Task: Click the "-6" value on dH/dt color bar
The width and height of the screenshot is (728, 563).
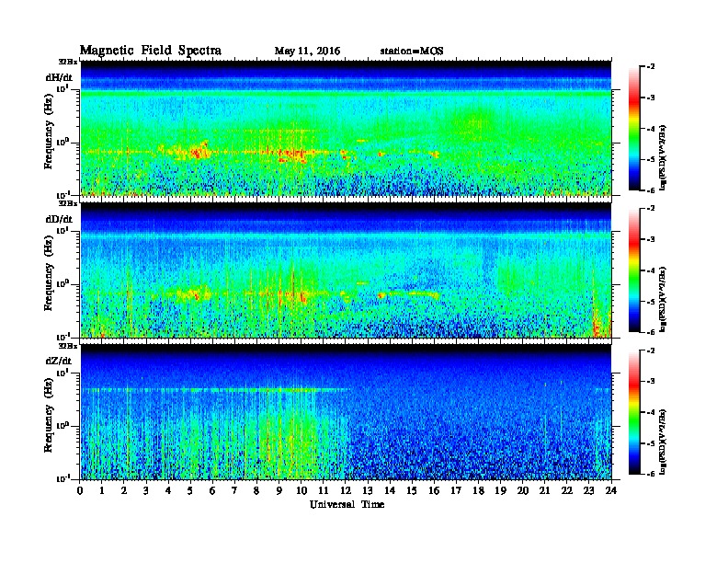Action: [x=651, y=190]
